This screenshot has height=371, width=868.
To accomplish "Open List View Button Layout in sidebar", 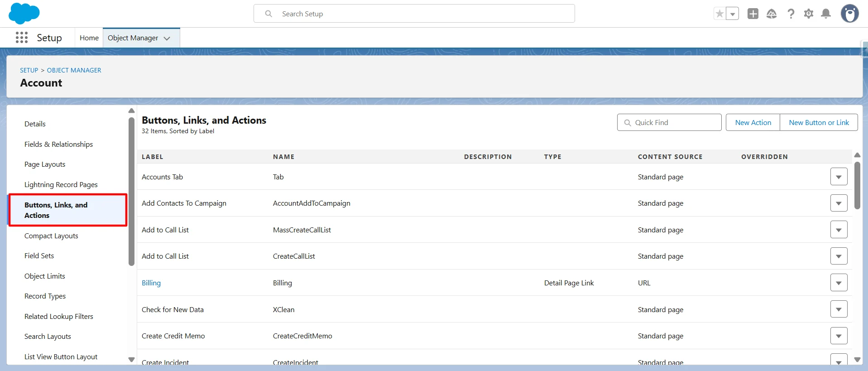I will coord(61,357).
